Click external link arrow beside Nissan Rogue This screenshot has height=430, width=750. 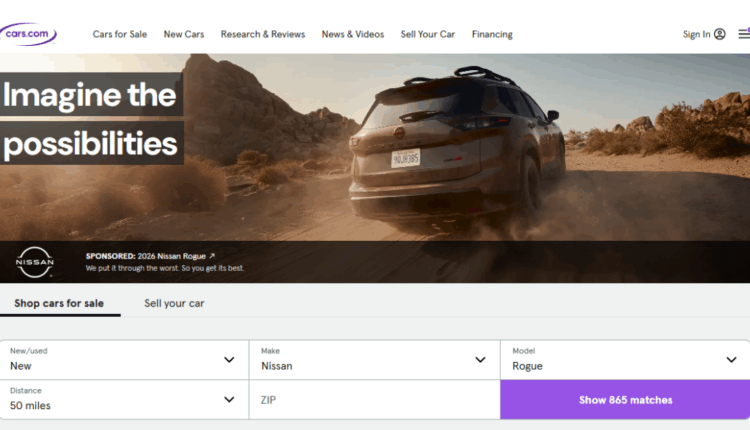[212, 256]
